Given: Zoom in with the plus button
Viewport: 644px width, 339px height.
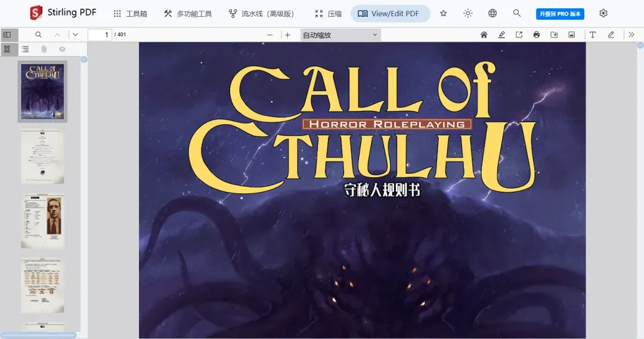Looking at the screenshot, I should tap(287, 35).
